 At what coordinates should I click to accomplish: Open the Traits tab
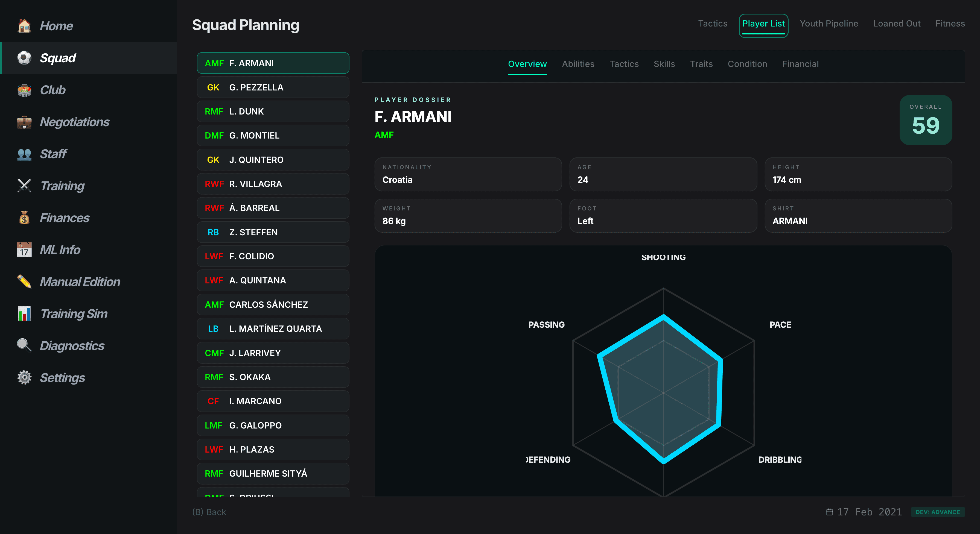point(701,64)
